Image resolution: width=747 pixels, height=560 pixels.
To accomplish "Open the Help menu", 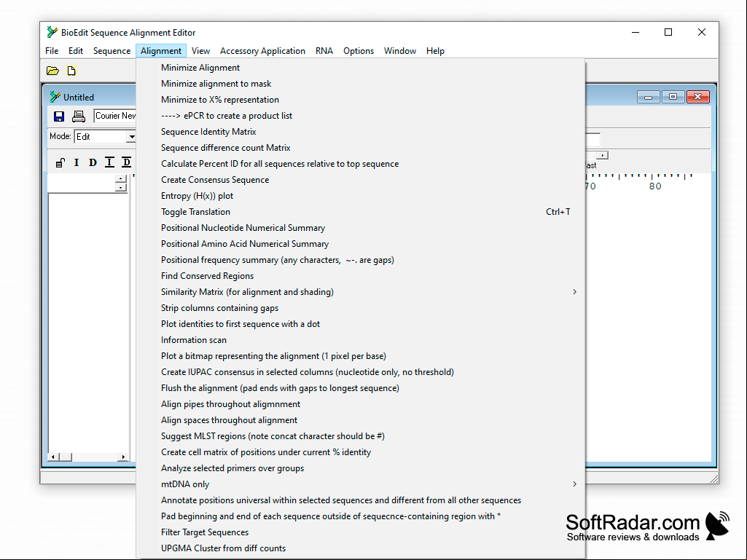I will coord(435,51).
